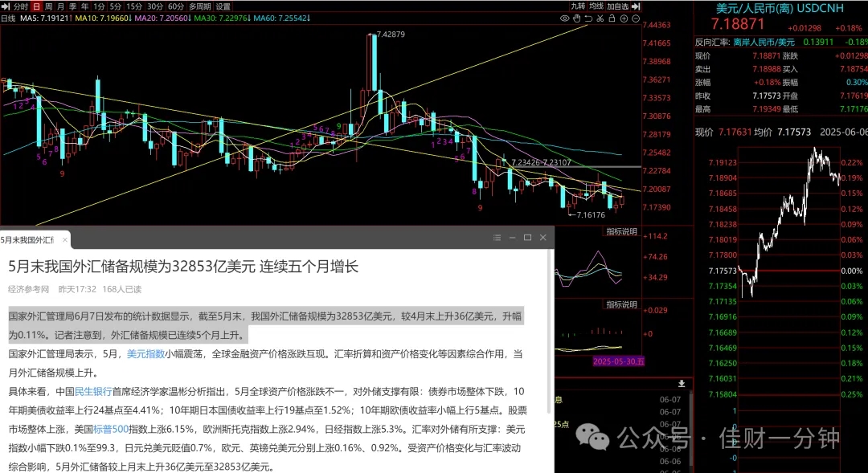
Task: Click 均价 7.17573 intraday label
Action: (x=782, y=133)
